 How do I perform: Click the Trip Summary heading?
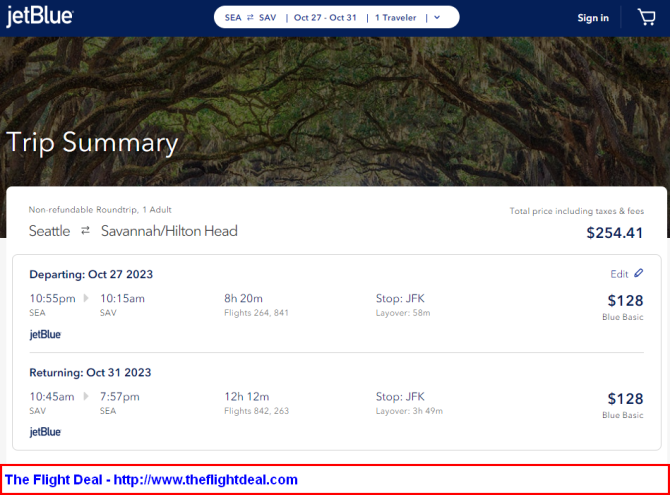click(92, 143)
